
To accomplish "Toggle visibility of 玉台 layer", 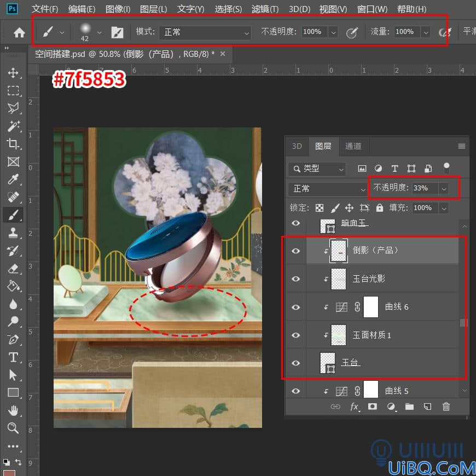I will click(x=295, y=363).
